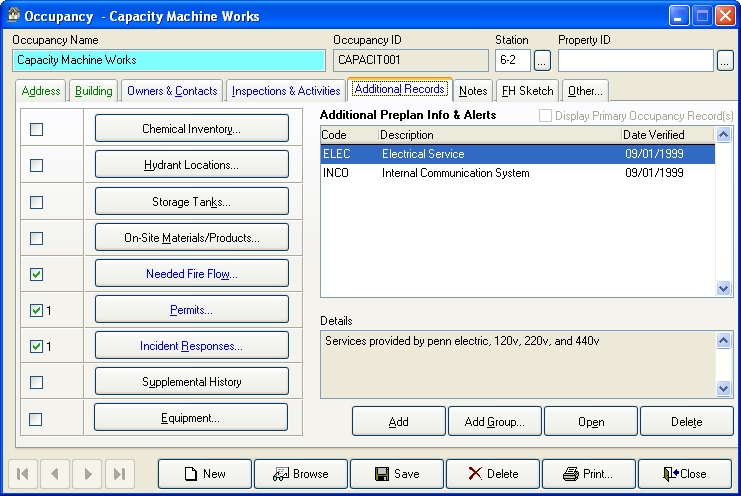
Task: Click the New record button
Action: coord(204,474)
